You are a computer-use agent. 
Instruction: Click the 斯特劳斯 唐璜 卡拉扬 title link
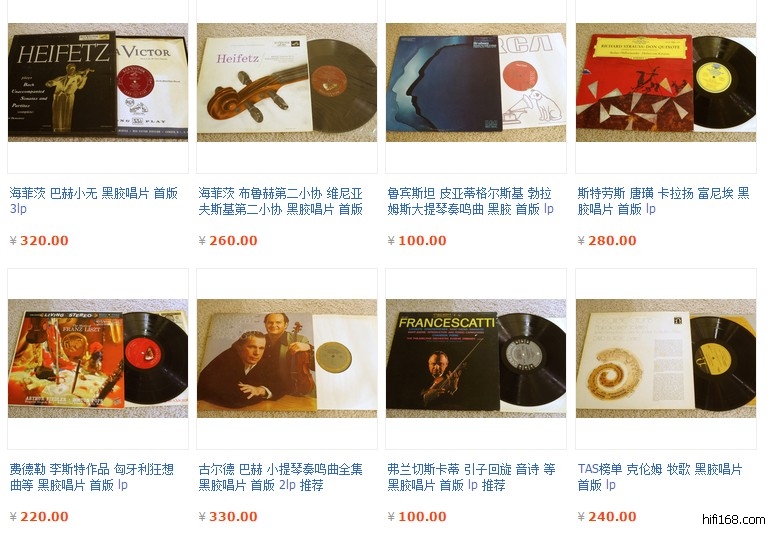pyautogui.click(x=664, y=201)
